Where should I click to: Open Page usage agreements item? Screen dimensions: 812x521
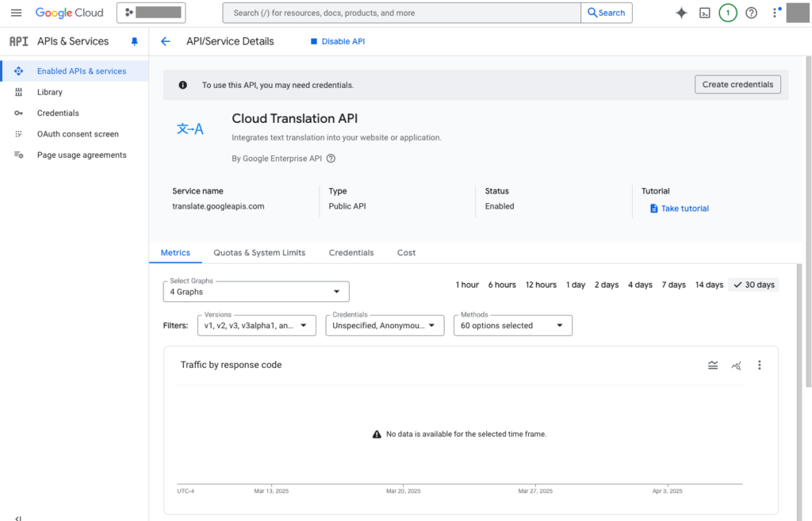[x=74, y=155]
